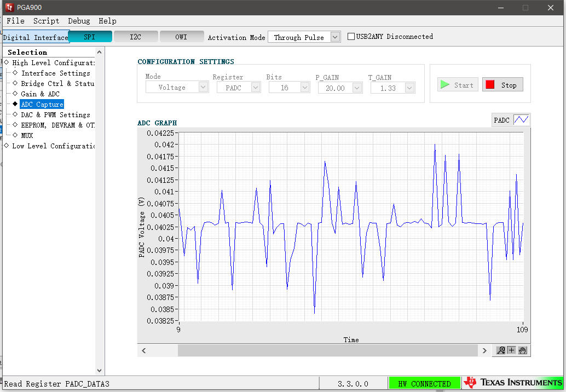Click the graph zoom tool icon
566x392 pixels.
(x=501, y=350)
